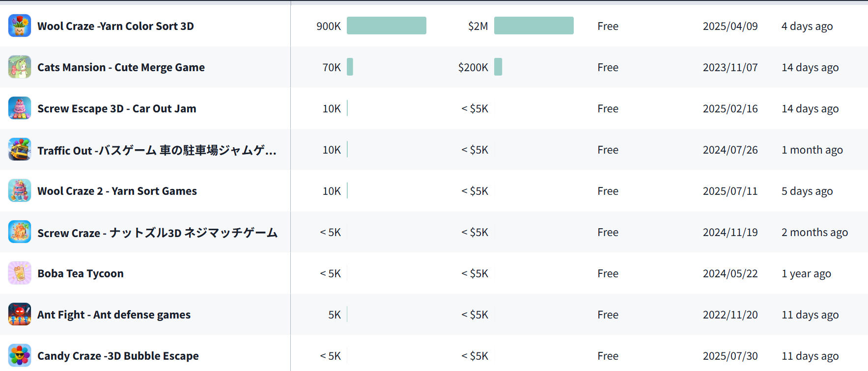
Task: Click the Ant Fight app icon
Action: pos(20,315)
